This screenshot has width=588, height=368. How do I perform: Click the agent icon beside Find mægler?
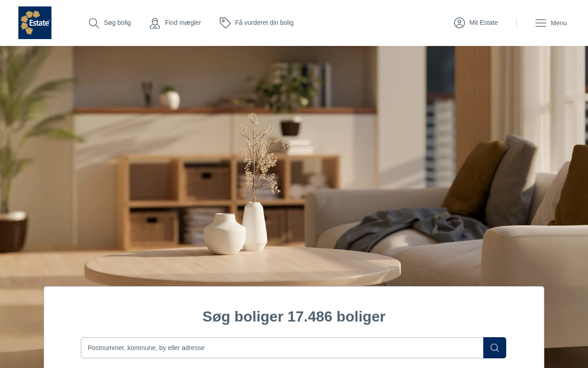tap(155, 23)
